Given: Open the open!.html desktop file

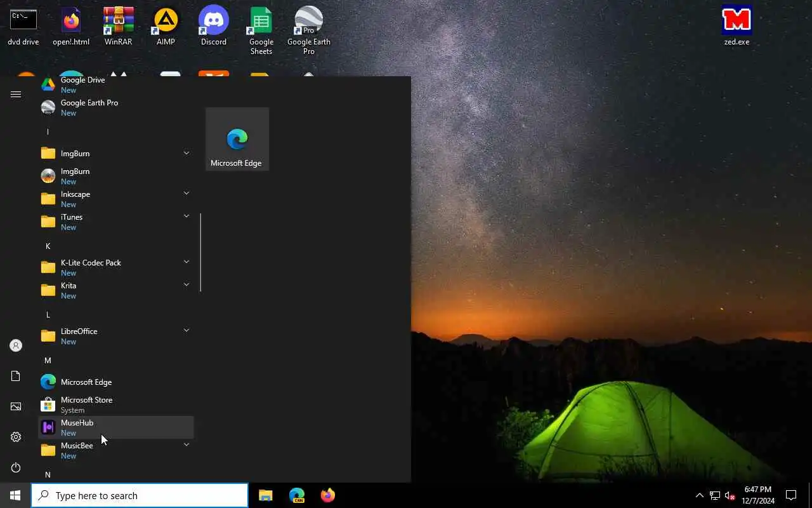Looking at the screenshot, I should click(71, 26).
